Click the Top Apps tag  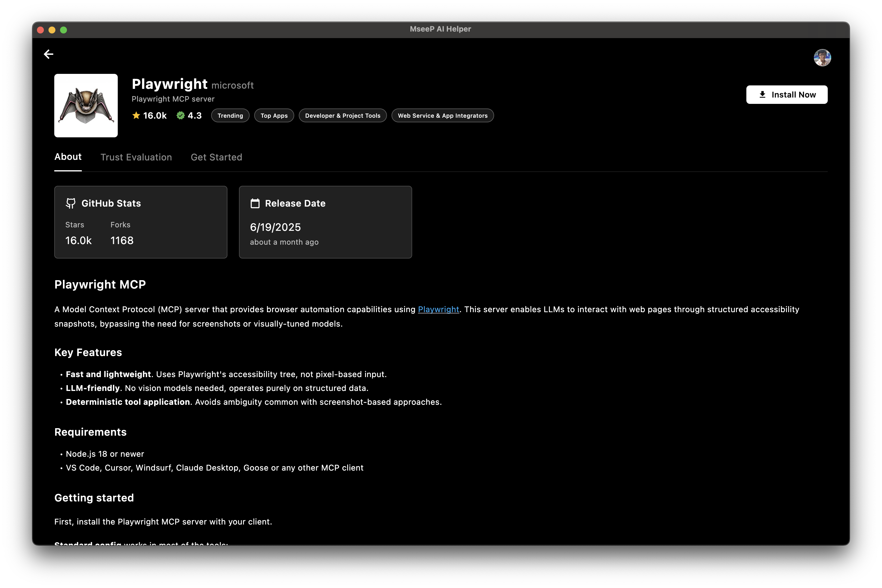click(274, 115)
